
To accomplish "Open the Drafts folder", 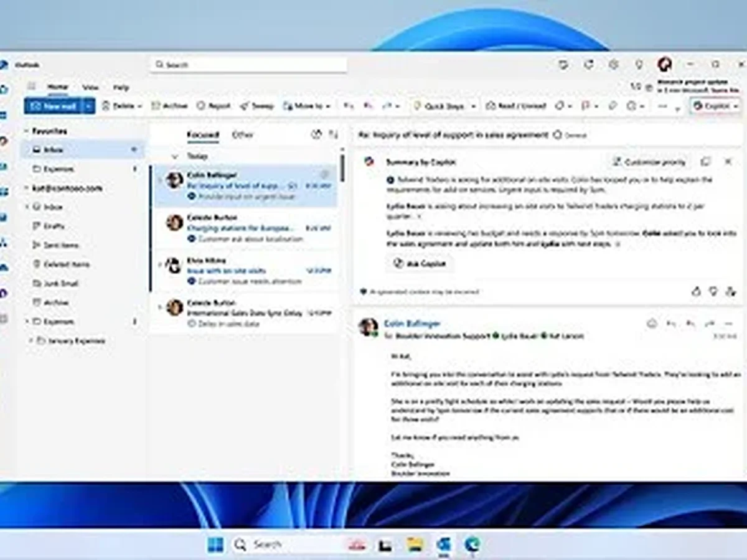I will [x=83, y=226].
